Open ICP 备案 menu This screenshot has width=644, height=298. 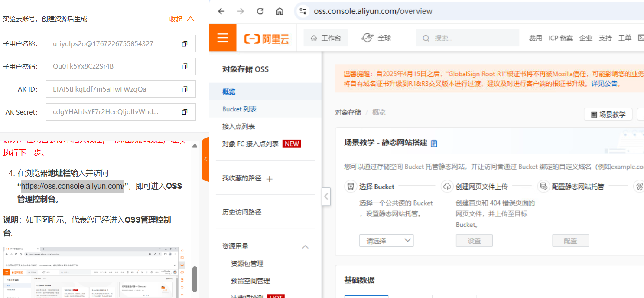(561, 38)
